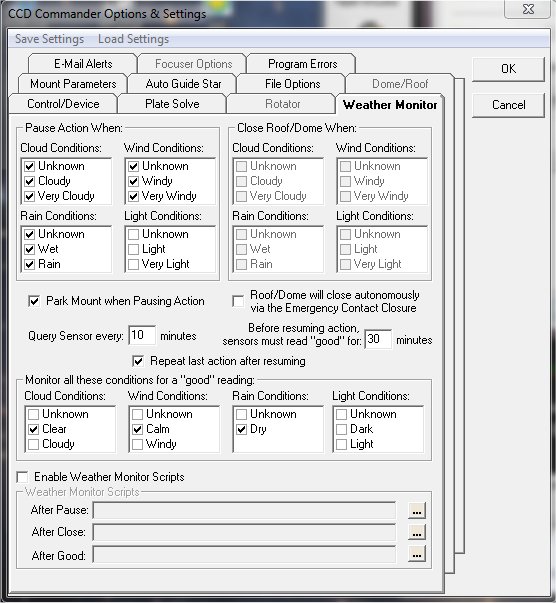Check Roof/Dome will close autonomously option
Viewport: 556px width, 603px height.
click(x=238, y=301)
